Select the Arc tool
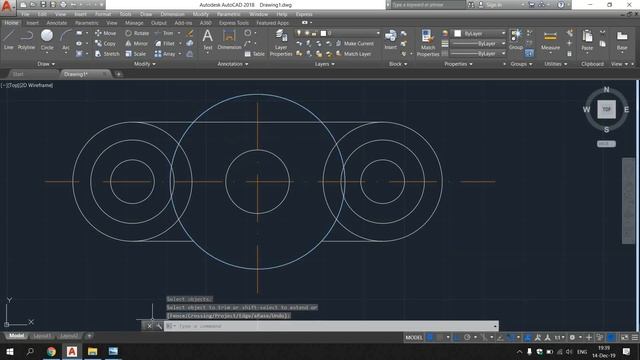Screen dimensions: 640x360 coord(65,40)
